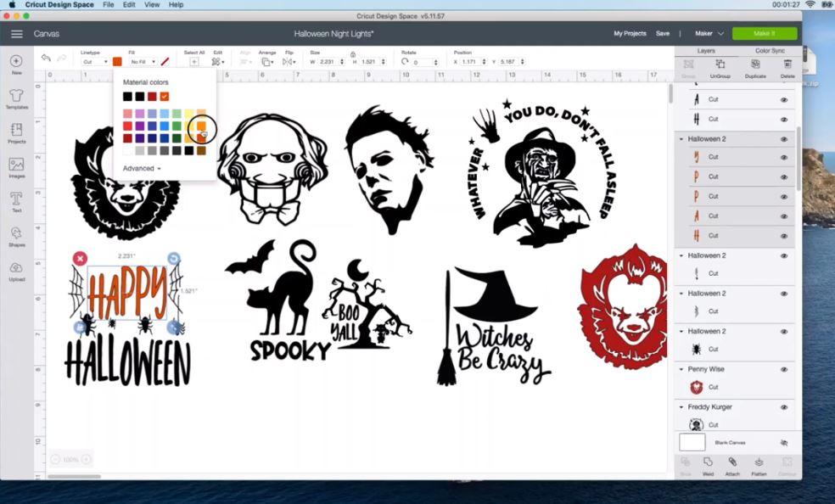Click Upload in the left sidebar
The height and width of the screenshot is (504, 835).
click(16, 271)
